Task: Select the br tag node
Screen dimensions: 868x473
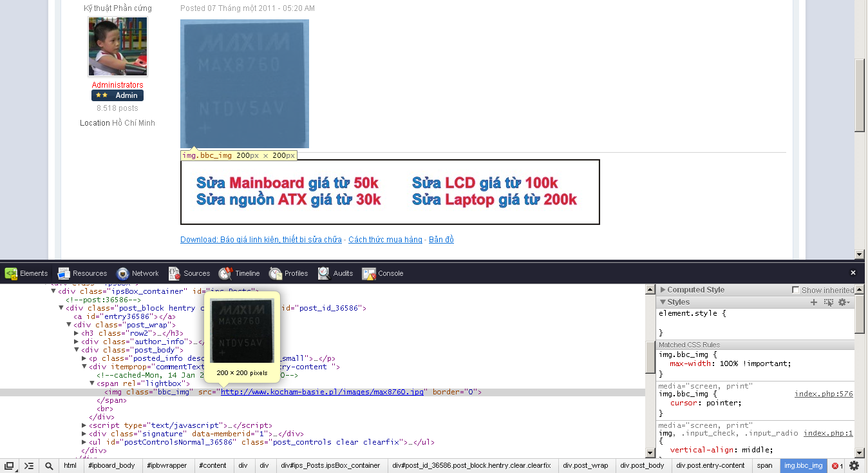Action: click(x=104, y=409)
